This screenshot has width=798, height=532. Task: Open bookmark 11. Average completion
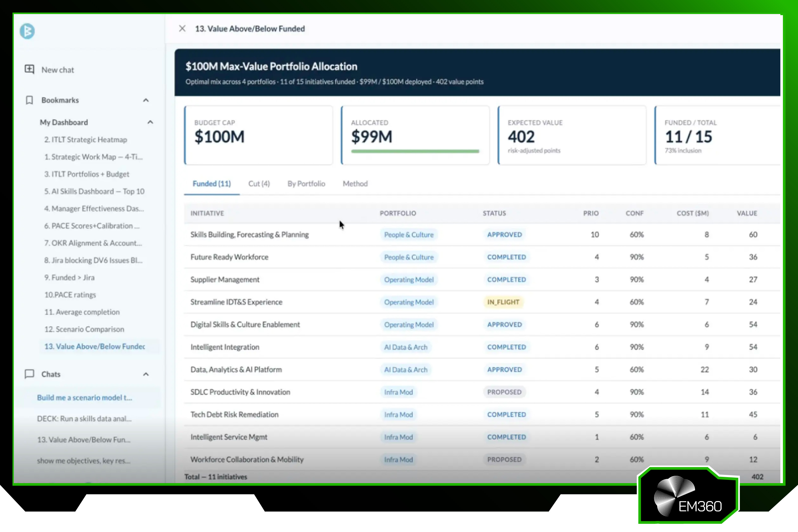point(82,312)
